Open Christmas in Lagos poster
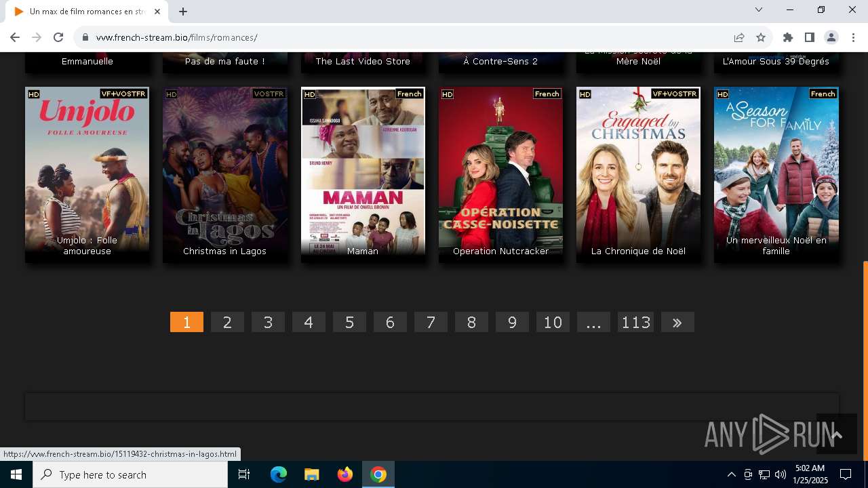Screen dimensions: 868x488 point(224,175)
